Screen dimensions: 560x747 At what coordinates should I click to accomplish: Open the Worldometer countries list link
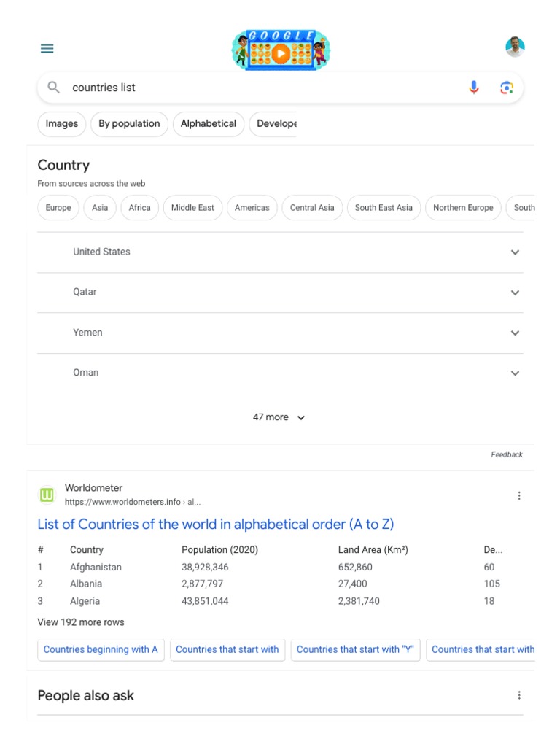[215, 525]
